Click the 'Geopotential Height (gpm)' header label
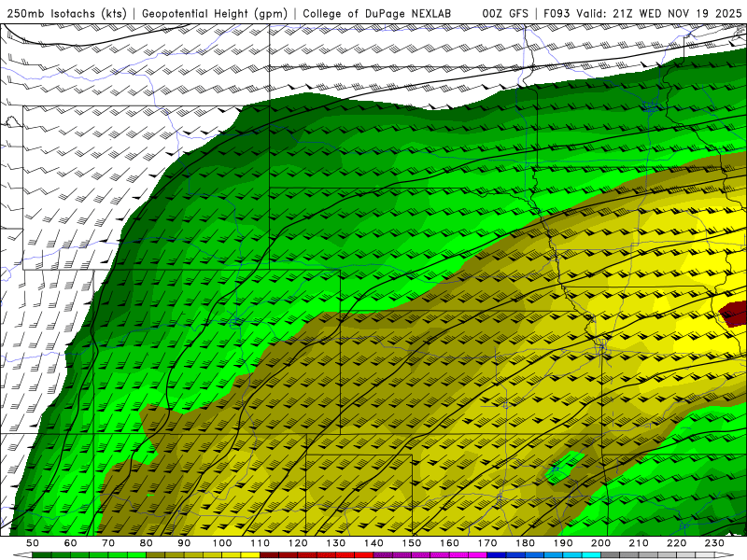The height and width of the screenshot is (560, 747). [x=215, y=13]
